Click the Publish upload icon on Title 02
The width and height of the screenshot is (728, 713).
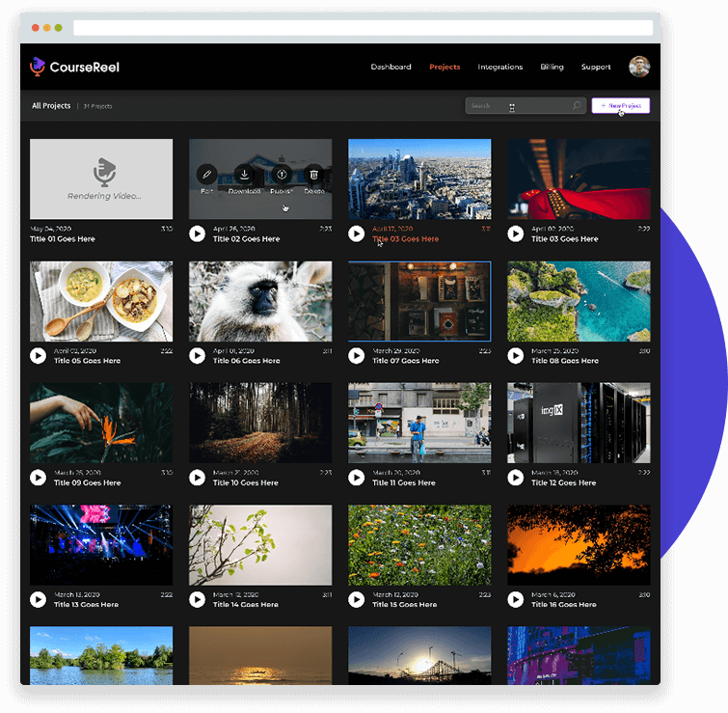(x=282, y=175)
